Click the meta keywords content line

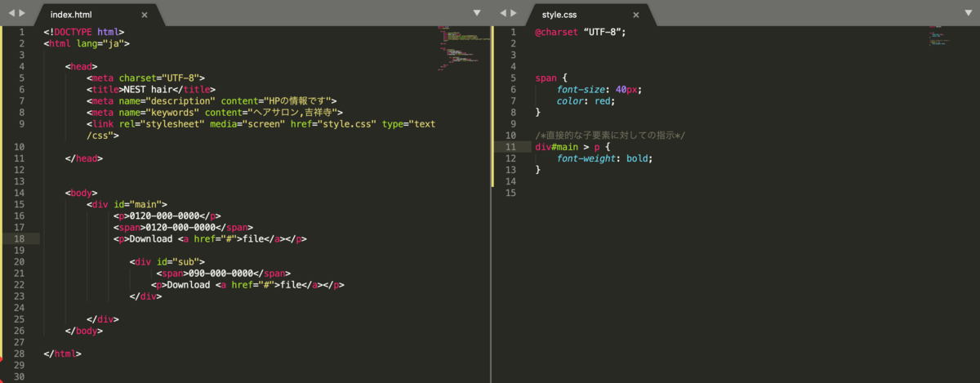(215, 113)
